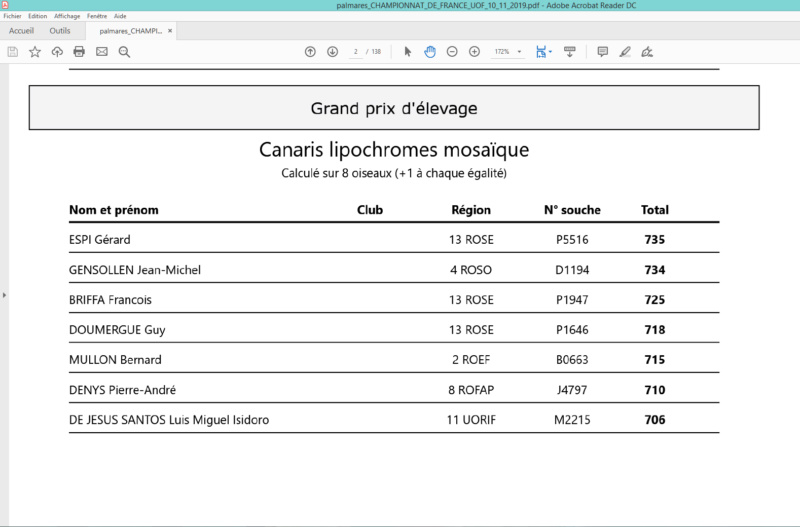This screenshot has height=527, width=800.
Task: Click the N° souche column header
Action: (572, 210)
